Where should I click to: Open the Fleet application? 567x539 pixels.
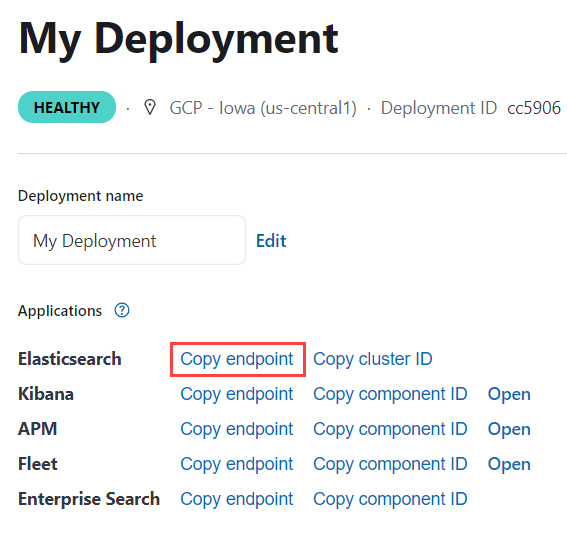tap(509, 465)
